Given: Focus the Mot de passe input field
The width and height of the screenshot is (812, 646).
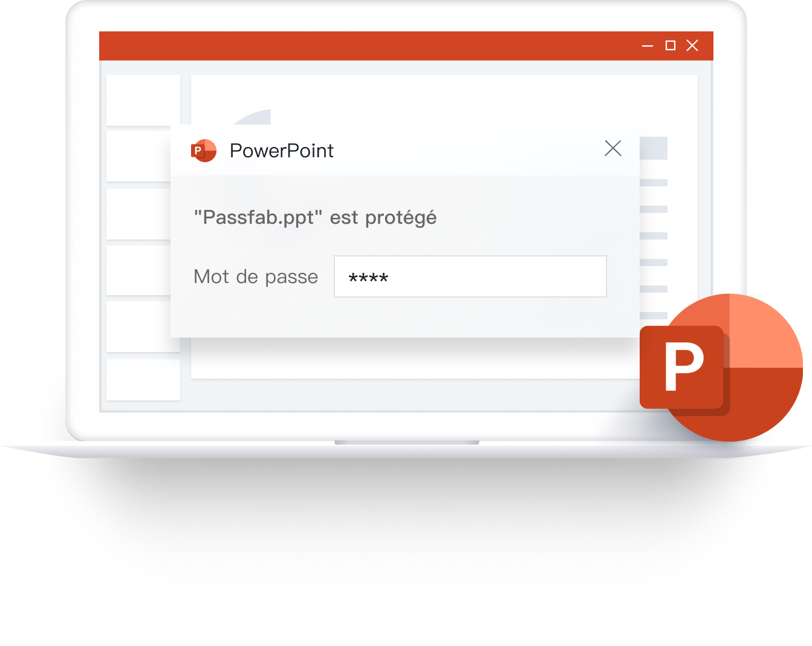Looking at the screenshot, I should click(470, 276).
